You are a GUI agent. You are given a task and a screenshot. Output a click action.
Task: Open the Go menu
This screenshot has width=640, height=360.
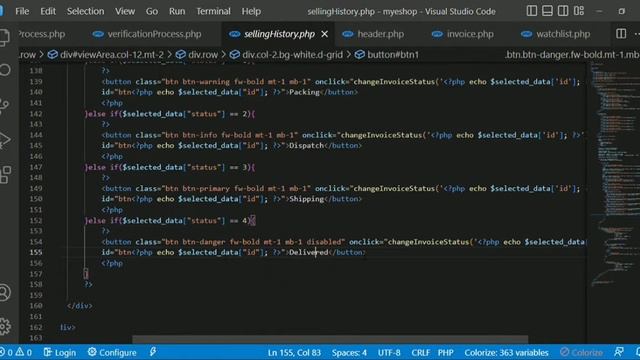tap(152, 11)
